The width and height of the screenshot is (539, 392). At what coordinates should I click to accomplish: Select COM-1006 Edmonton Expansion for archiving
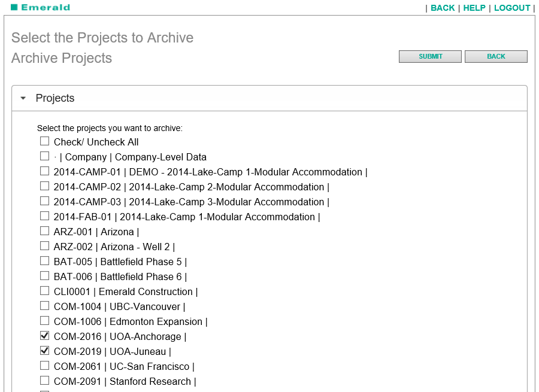[44, 321]
